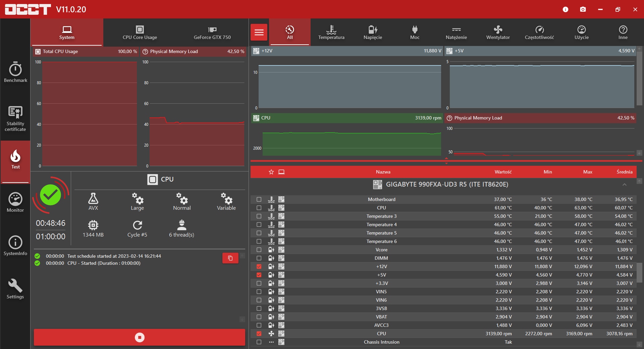Viewport: 644px width, 349px height.
Task: Sort table by Wartość column
Action: tap(503, 172)
